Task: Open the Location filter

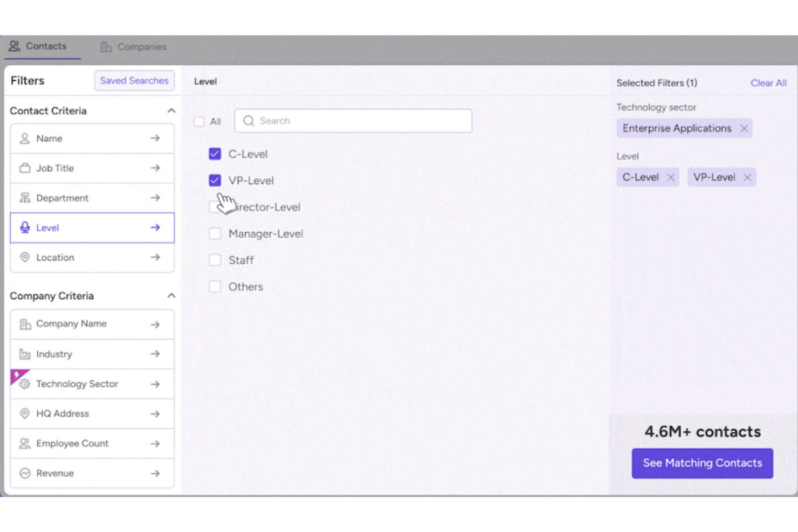Action: [x=92, y=257]
